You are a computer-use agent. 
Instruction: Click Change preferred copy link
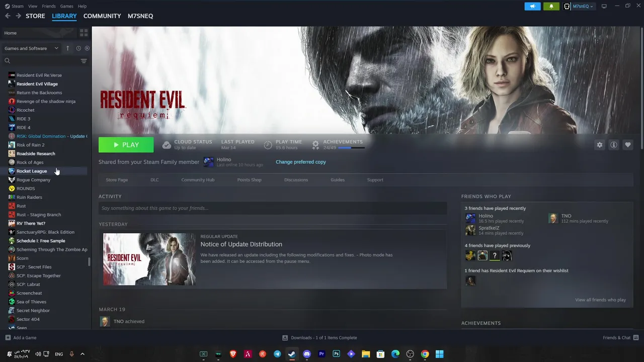[301, 162]
